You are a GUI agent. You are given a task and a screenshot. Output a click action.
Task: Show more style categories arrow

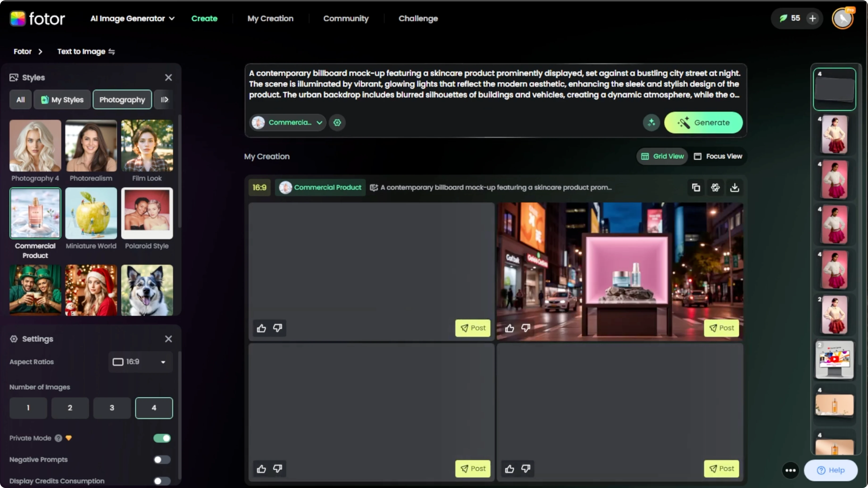pyautogui.click(x=164, y=100)
